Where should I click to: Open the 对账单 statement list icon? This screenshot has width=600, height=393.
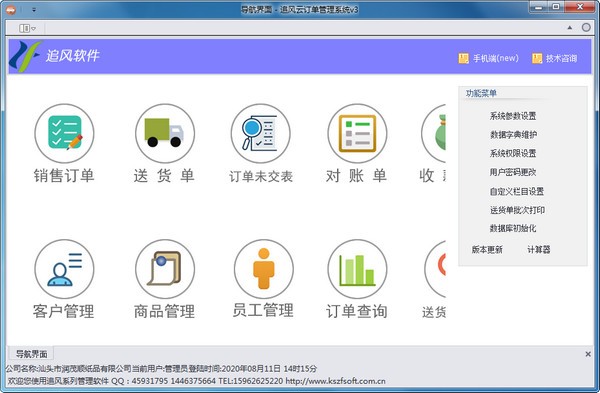pyautogui.click(x=357, y=134)
